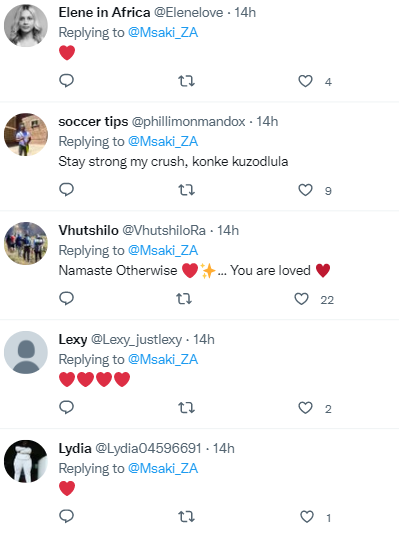
Task: Open @Msaki_ZA mention in Lydia's reply
Action: (x=163, y=468)
